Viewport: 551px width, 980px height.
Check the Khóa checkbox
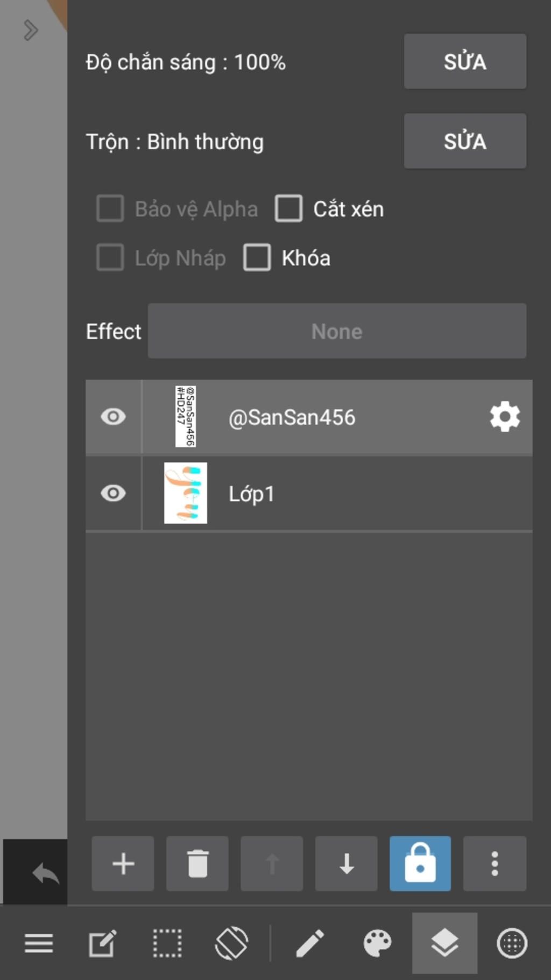[x=257, y=258]
